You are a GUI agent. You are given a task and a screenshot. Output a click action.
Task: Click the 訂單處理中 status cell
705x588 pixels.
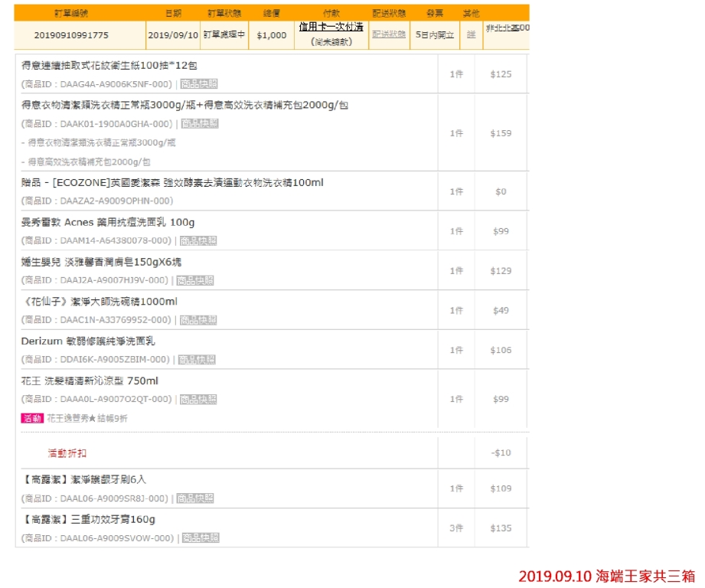click(x=224, y=34)
